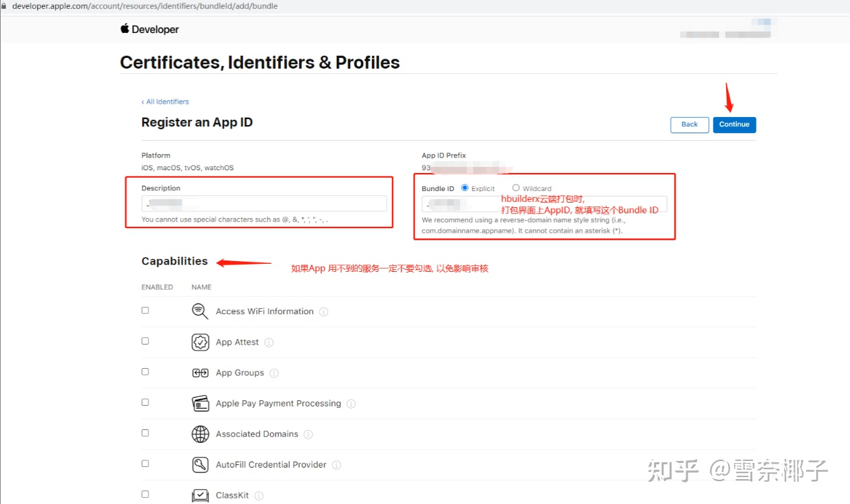Enable the App Attest checkbox
The height and width of the screenshot is (504, 850).
point(145,341)
